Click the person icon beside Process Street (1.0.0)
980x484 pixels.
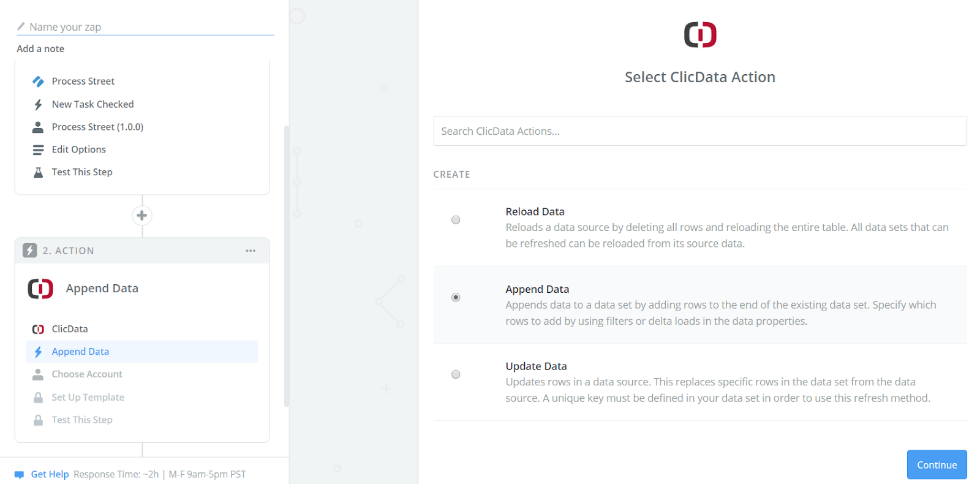point(38,127)
